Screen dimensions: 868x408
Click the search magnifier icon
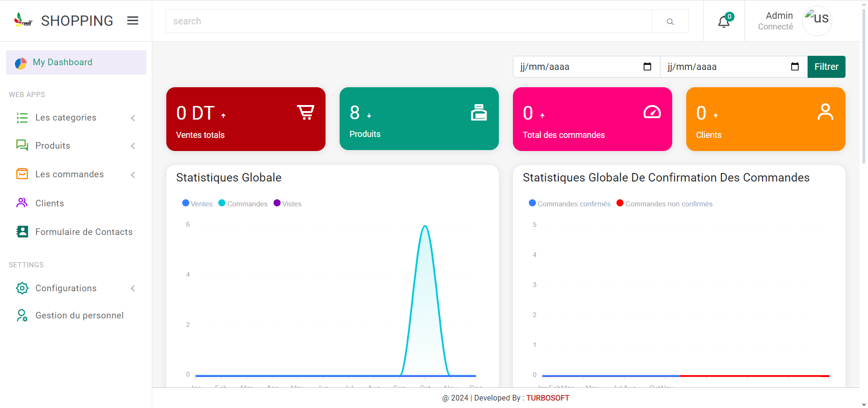click(670, 22)
